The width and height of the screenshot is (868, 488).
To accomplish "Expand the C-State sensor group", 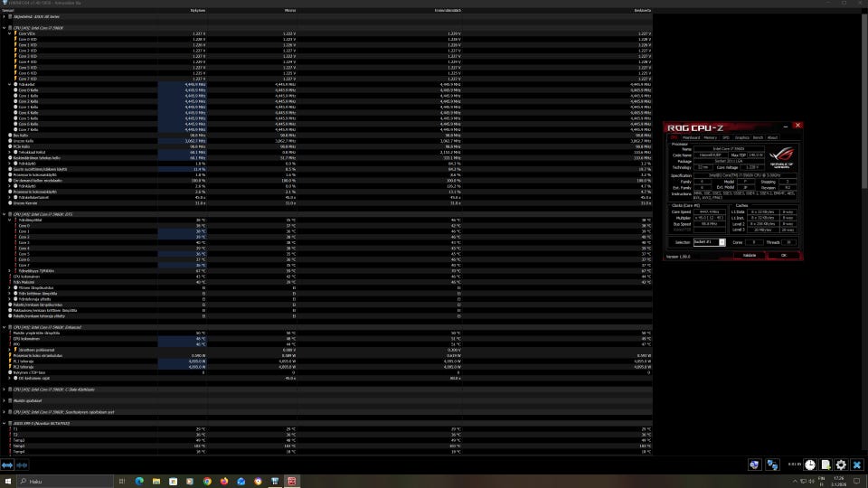I will point(4,389).
